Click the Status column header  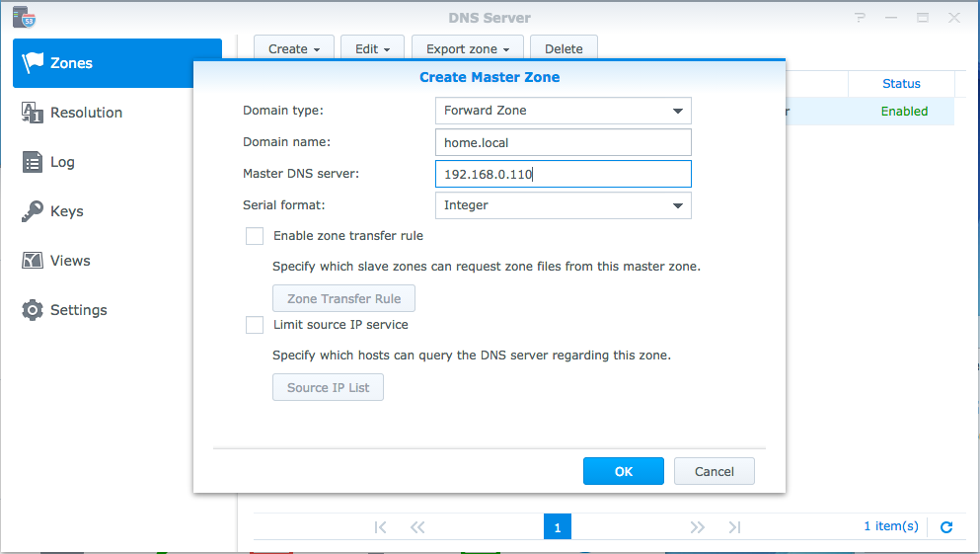click(x=901, y=84)
